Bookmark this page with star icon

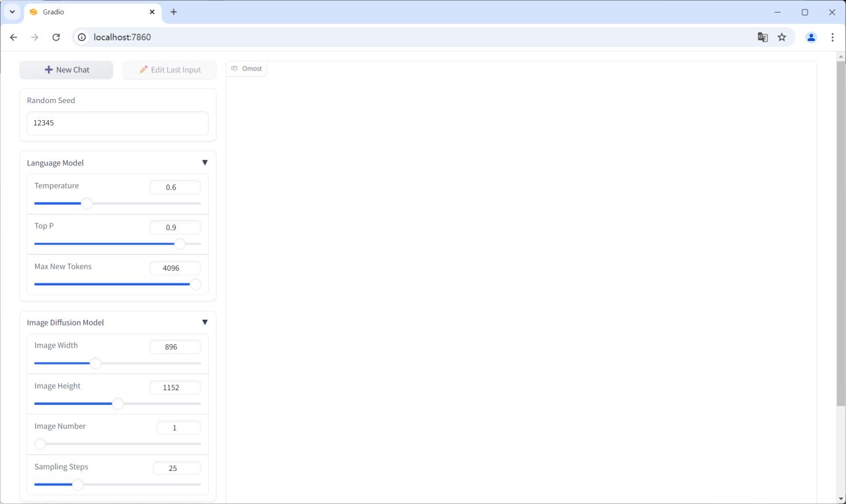click(782, 38)
